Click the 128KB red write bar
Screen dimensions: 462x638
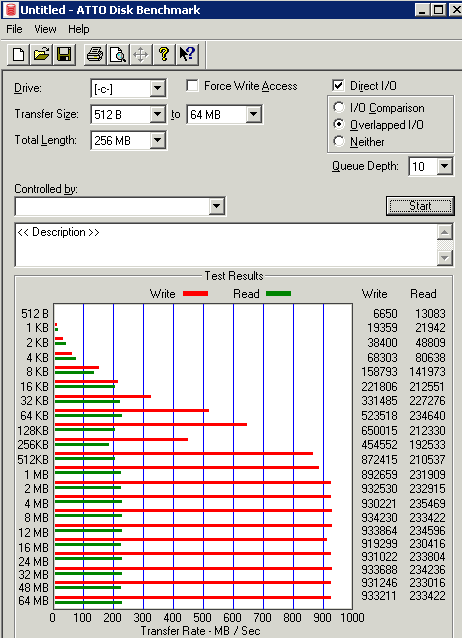pos(151,424)
